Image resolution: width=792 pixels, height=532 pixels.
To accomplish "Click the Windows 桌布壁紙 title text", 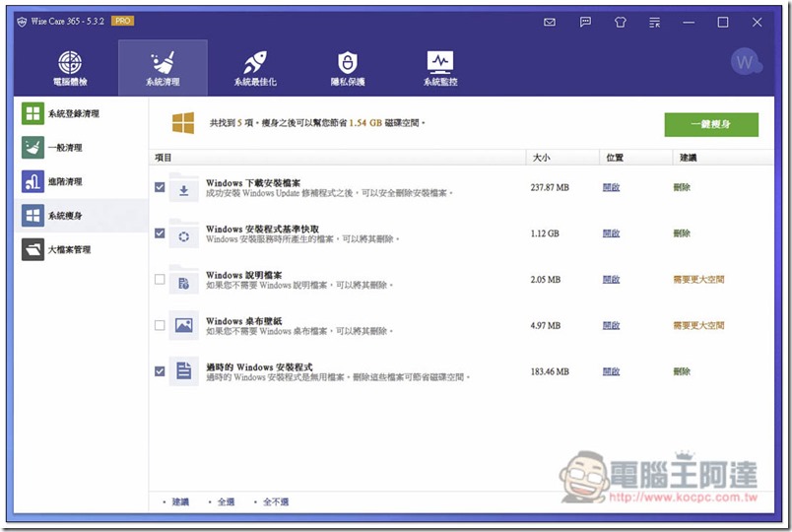I will click(244, 321).
